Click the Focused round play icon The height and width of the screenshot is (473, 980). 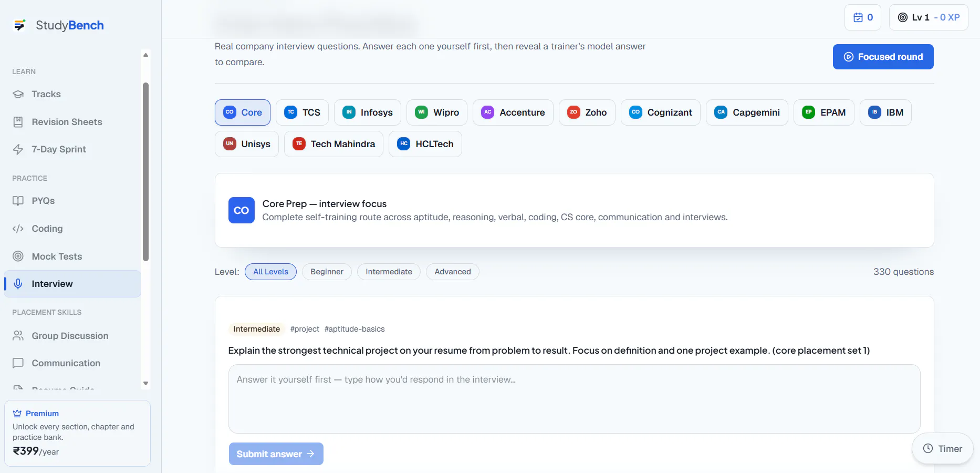pyautogui.click(x=849, y=57)
